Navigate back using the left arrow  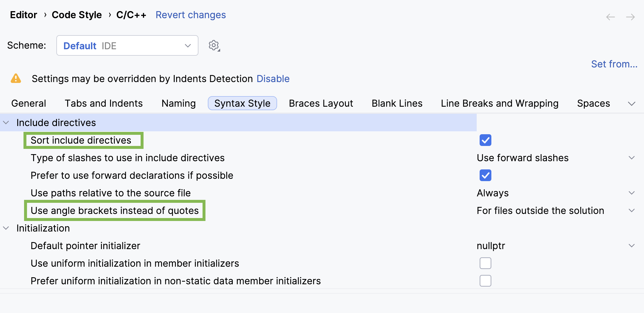tap(611, 17)
